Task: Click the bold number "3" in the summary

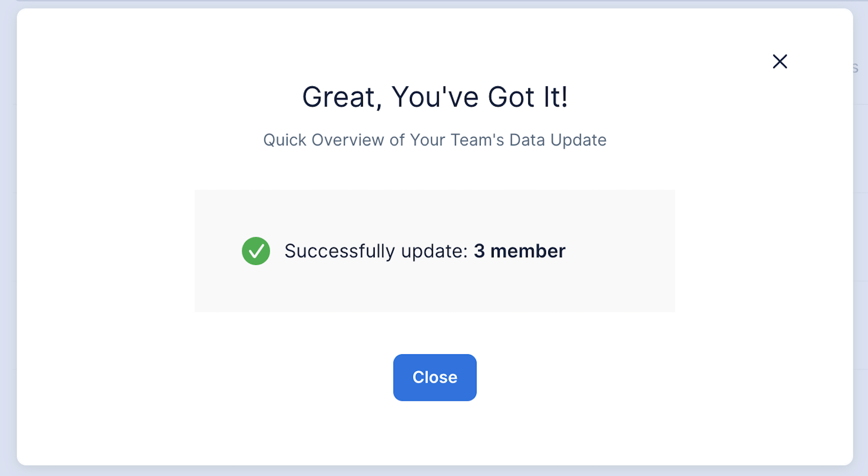Action: coord(479,251)
